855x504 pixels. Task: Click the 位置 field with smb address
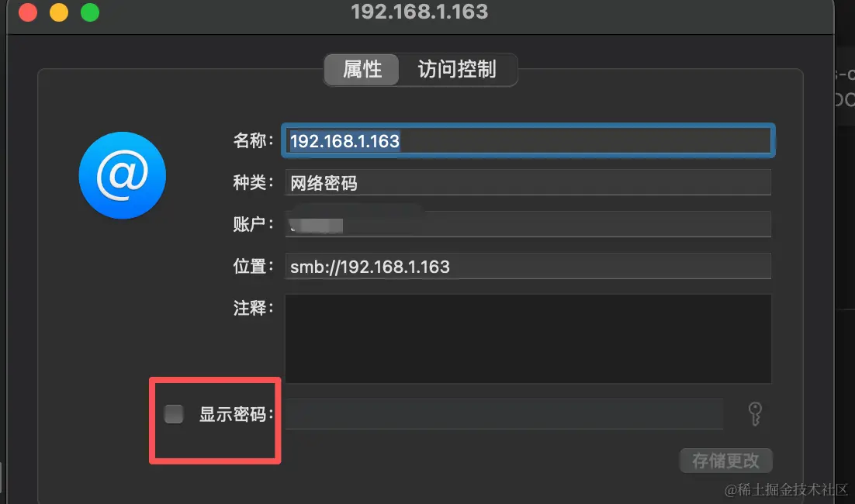(x=528, y=267)
